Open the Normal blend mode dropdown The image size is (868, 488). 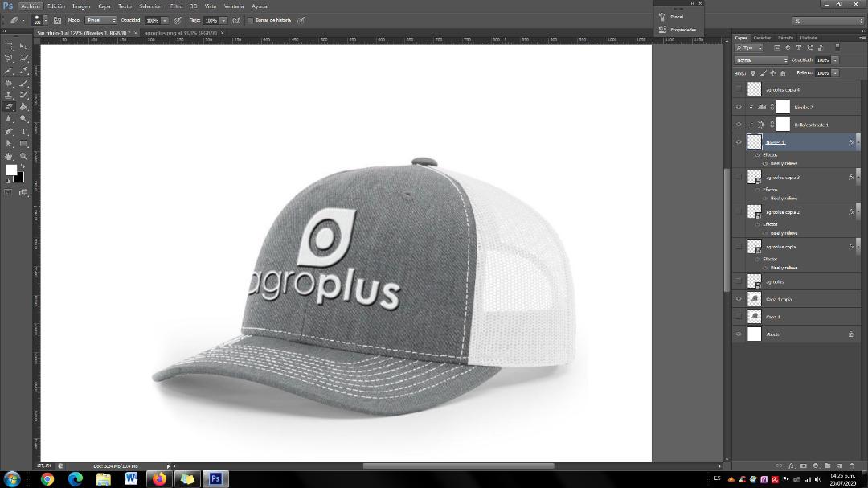(762, 60)
